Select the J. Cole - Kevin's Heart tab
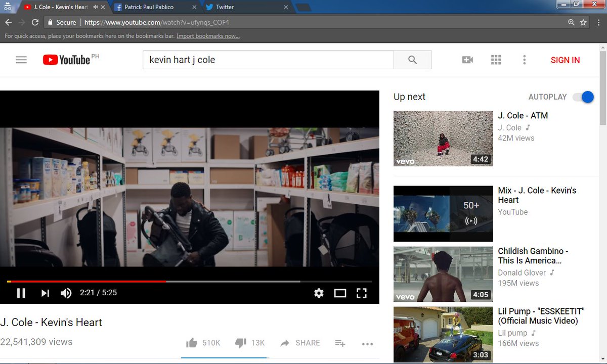 (61, 7)
